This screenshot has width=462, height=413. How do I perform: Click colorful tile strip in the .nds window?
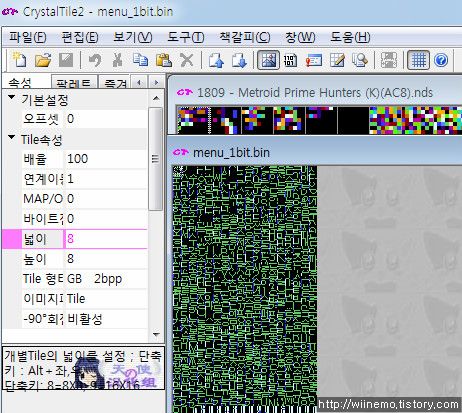[319, 120]
